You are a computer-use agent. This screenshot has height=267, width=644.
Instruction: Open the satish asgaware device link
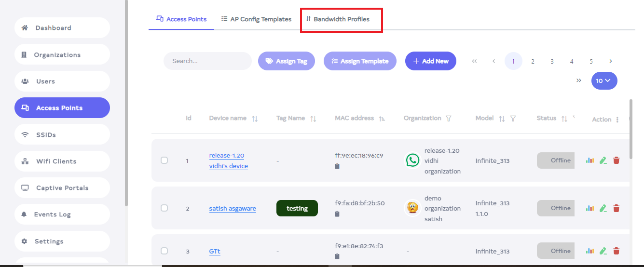[x=233, y=209]
